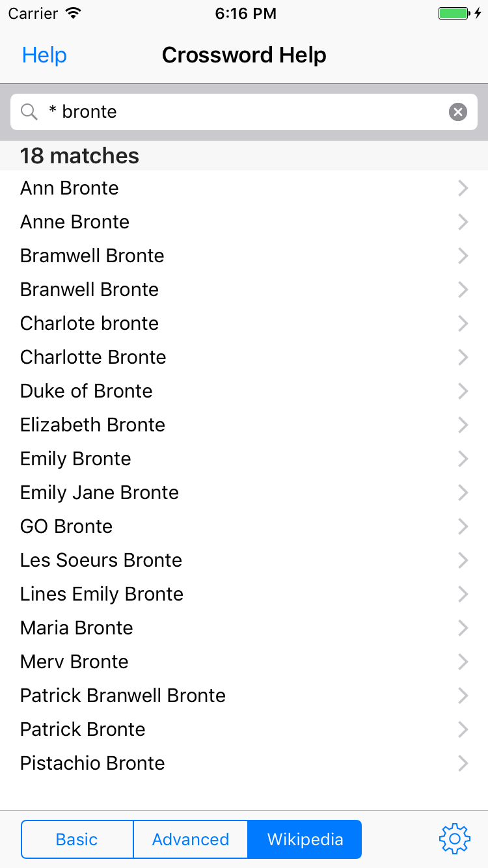488x868 pixels.
Task: Clear the search field text
Action: [458, 112]
